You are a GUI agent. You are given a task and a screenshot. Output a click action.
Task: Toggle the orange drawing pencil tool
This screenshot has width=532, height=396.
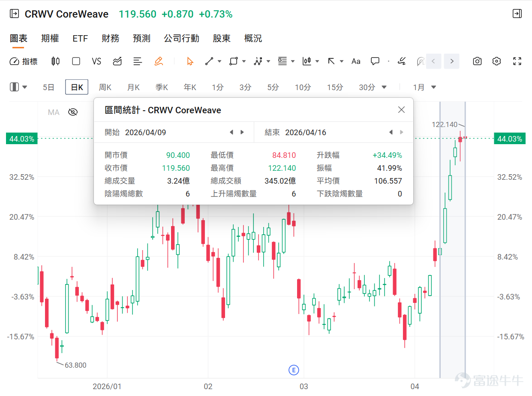159,61
